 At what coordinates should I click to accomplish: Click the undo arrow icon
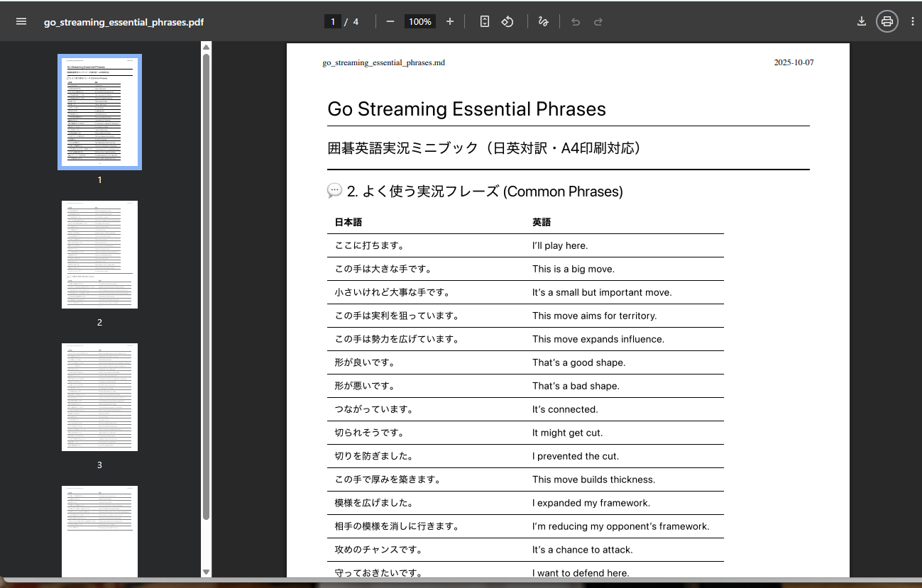click(x=576, y=21)
